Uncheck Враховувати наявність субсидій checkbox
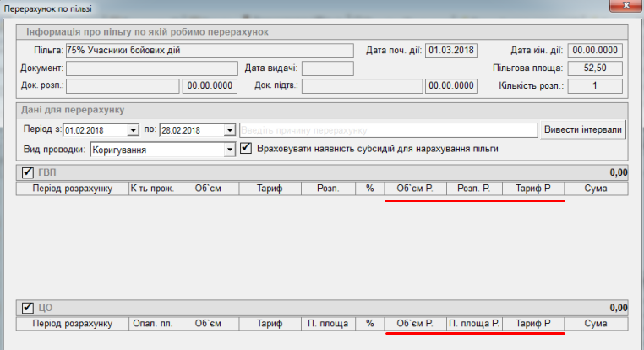Viewport: 644px width, 350px height. (247, 149)
